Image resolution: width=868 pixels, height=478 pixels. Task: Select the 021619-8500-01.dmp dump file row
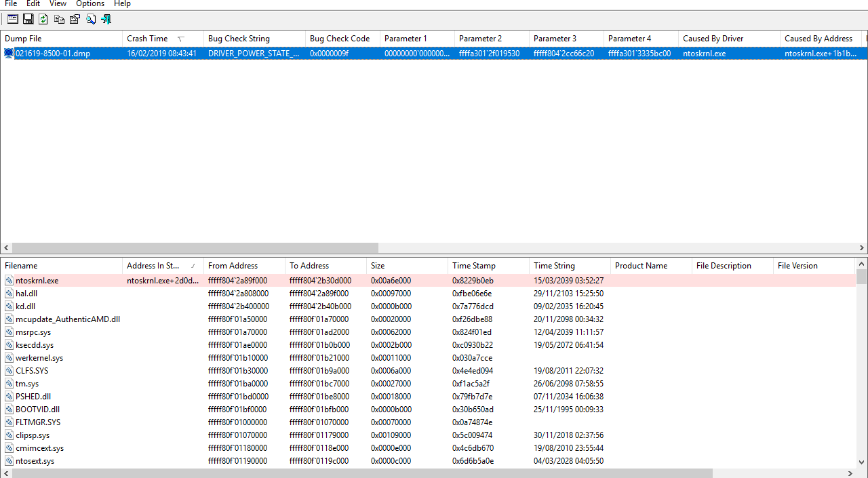53,54
